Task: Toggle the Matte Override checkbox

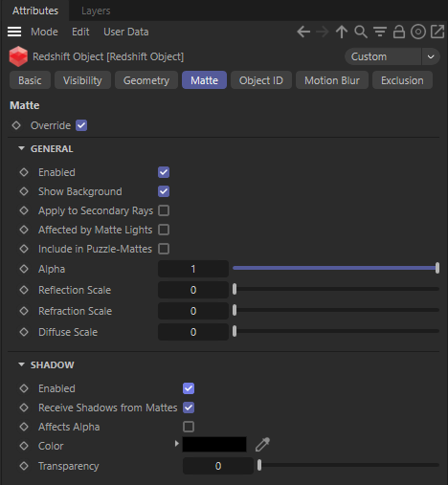Action: pyautogui.click(x=81, y=125)
